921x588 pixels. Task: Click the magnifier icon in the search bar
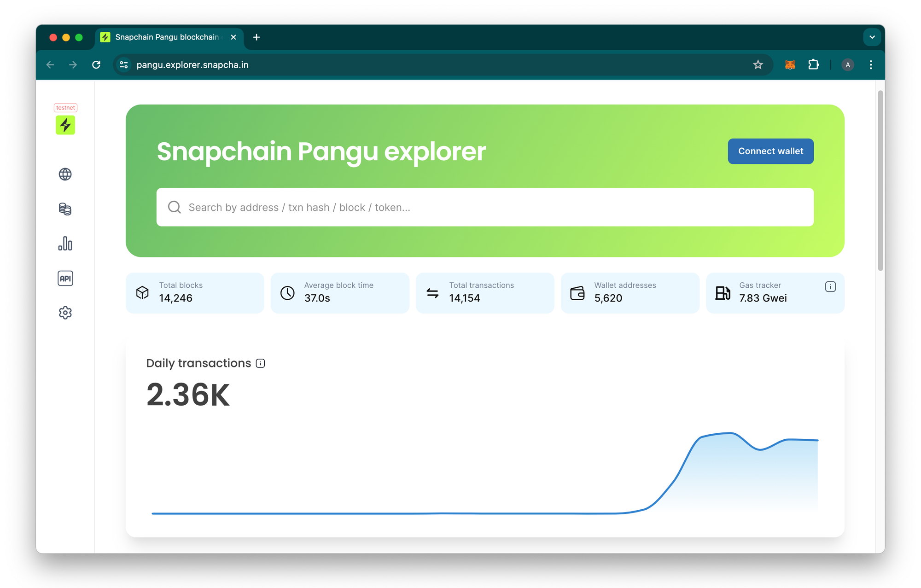[x=174, y=207]
